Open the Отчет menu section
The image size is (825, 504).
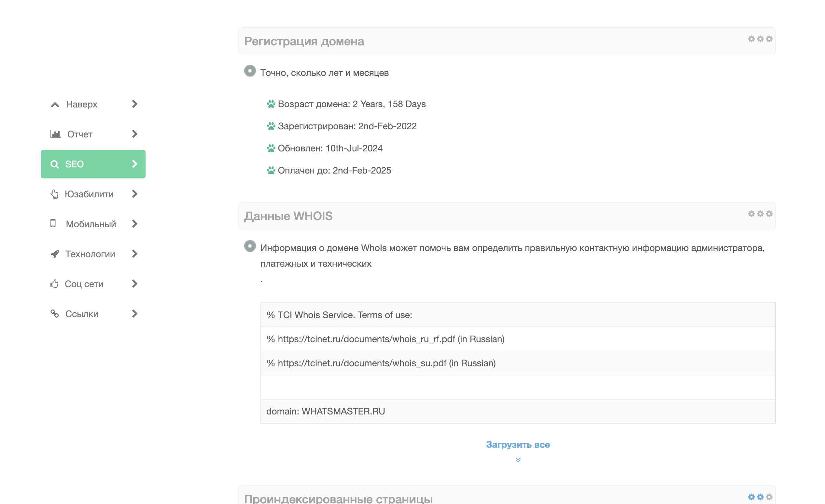80,134
